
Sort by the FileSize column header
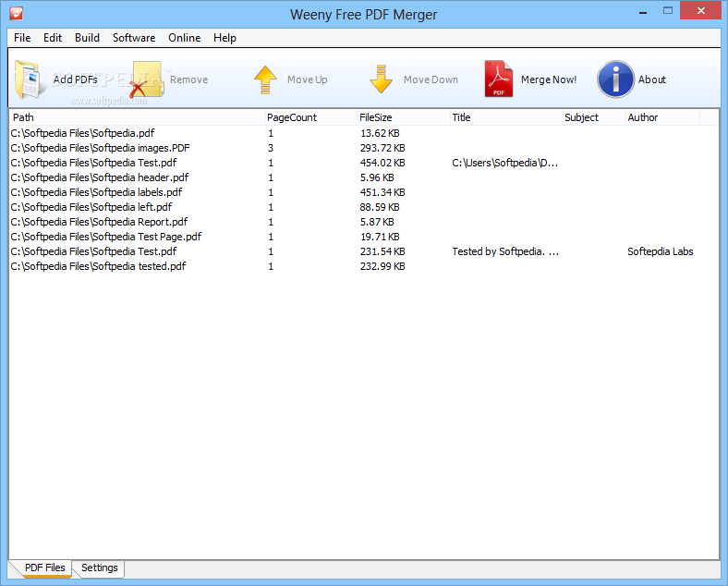pyautogui.click(x=404, y=117)
